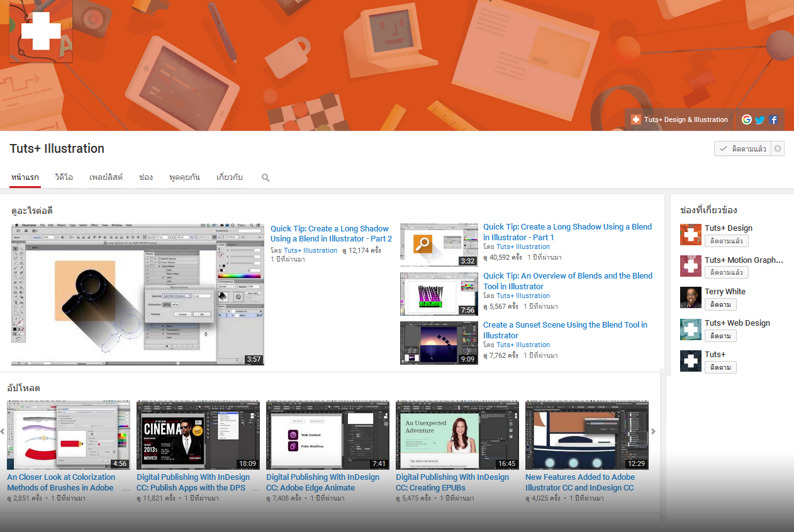Subscribe to Tuts+ Web Design channel
794x532 pixels.
(720, 336)
